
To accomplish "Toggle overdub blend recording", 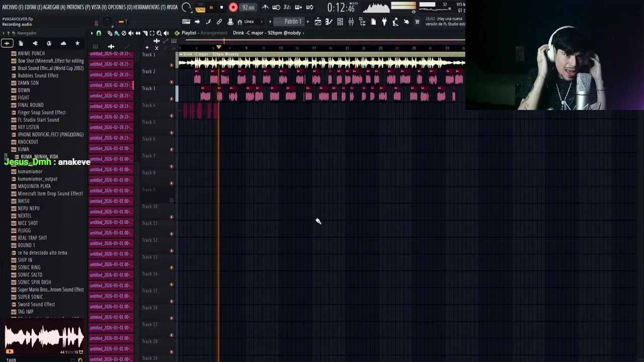I will [x=298, y=8].
